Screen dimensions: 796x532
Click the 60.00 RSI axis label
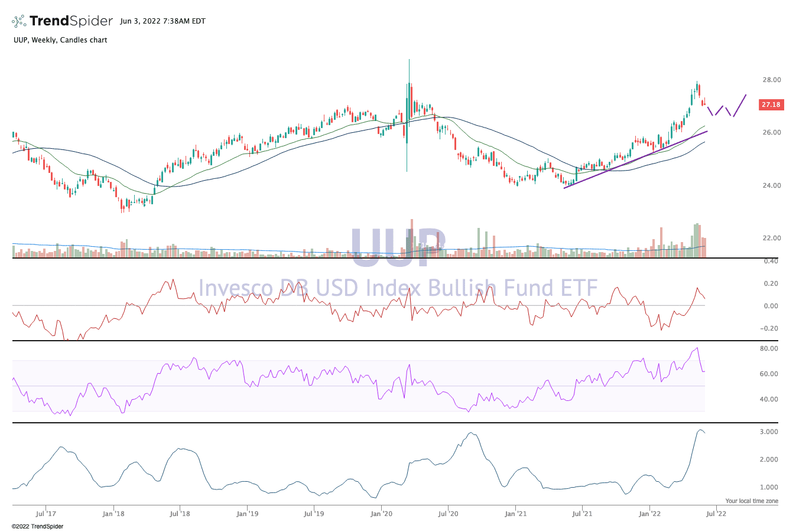(769, 374)
